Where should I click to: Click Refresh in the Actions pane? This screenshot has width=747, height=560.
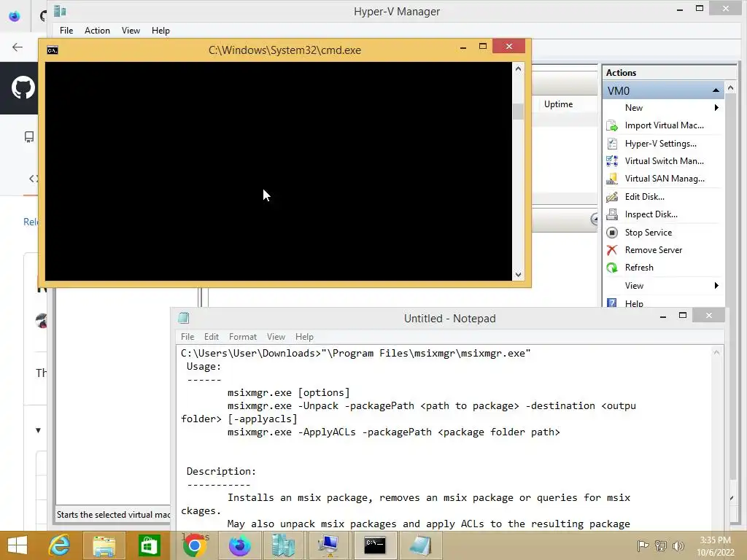639,268
